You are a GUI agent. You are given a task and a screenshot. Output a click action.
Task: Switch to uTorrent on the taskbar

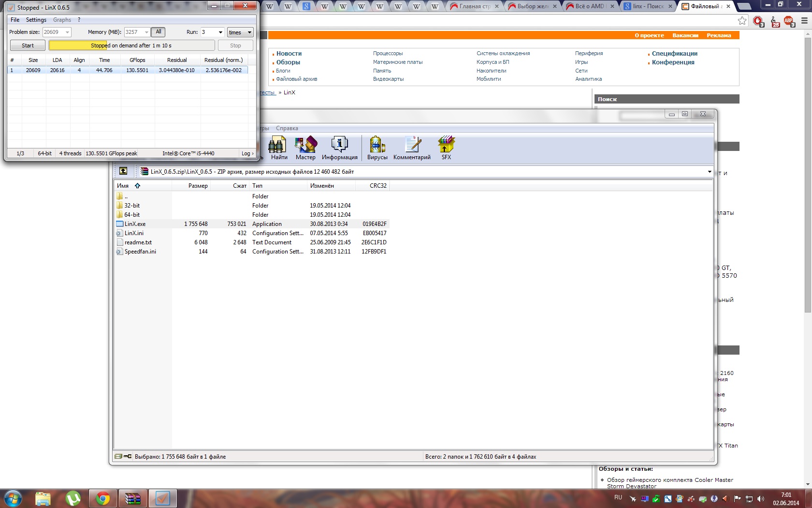coord(73,498)
